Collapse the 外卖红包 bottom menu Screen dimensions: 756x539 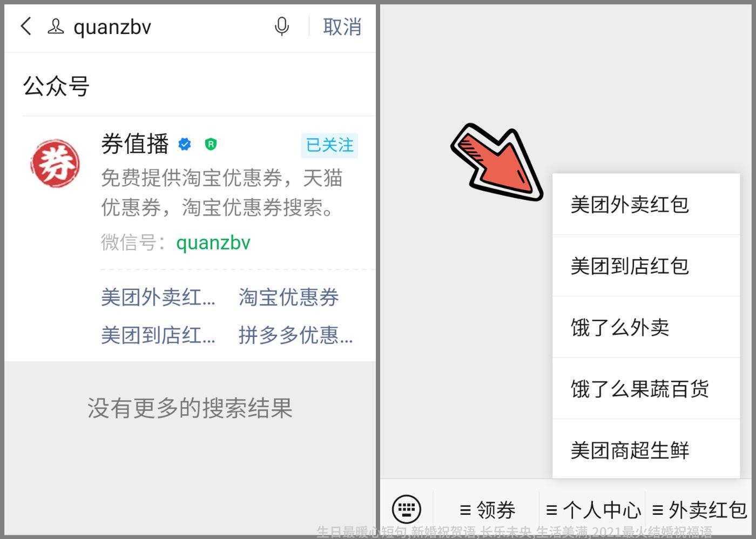[x=699, y=509]
